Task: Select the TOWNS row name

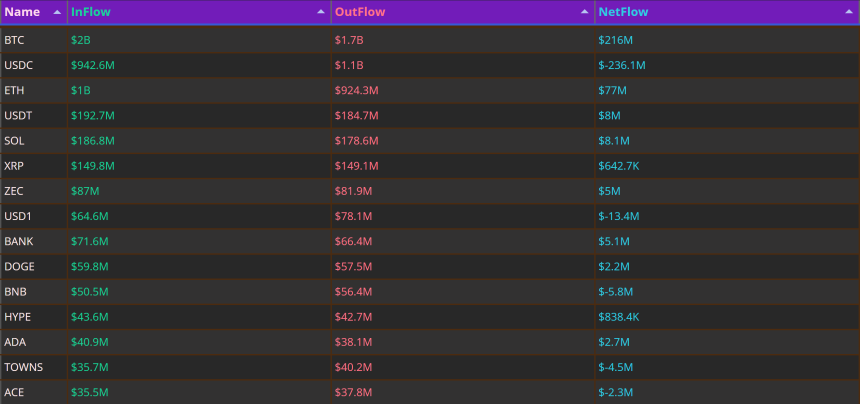Action: point(24,368)
